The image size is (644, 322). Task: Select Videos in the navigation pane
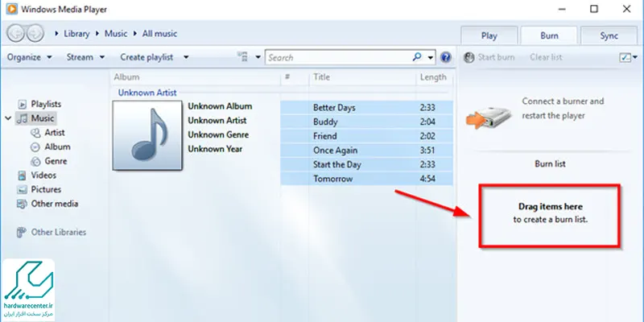tap(43, 175)
